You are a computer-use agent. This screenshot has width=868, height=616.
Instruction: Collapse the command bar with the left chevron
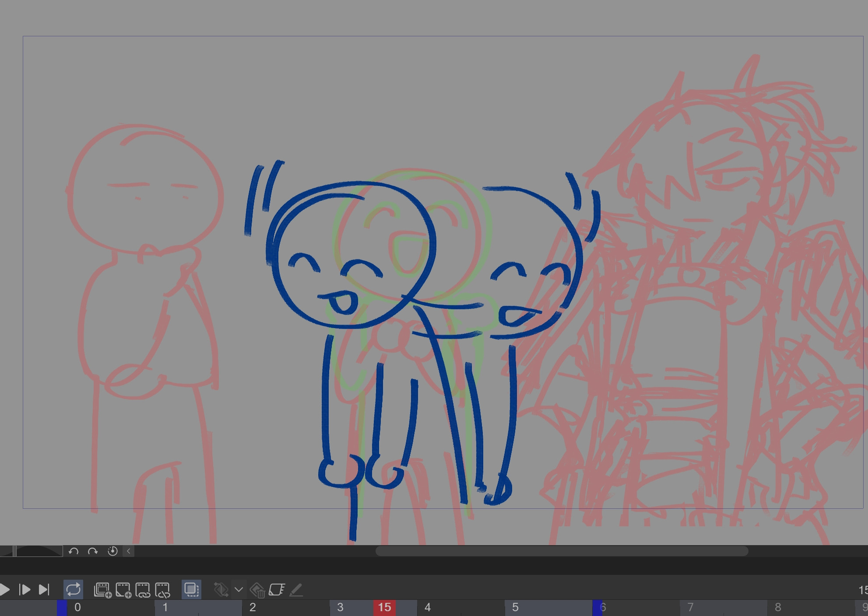129,551
